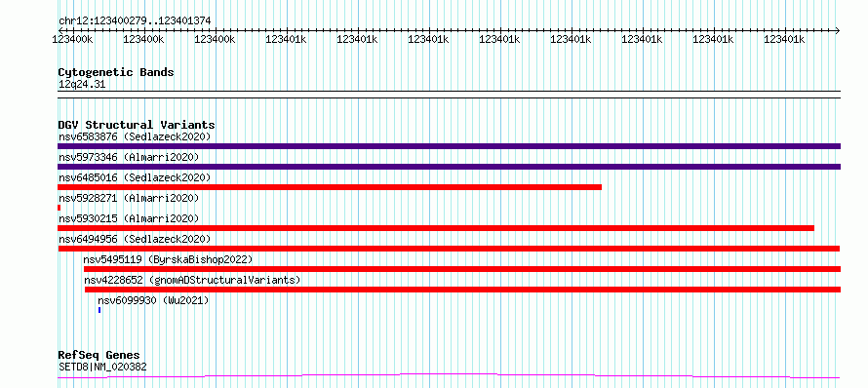868x388 pixels.
Task: Click the tiny red mark under nsv5928271
Action: pyautogui.click(x=59, y=208)
